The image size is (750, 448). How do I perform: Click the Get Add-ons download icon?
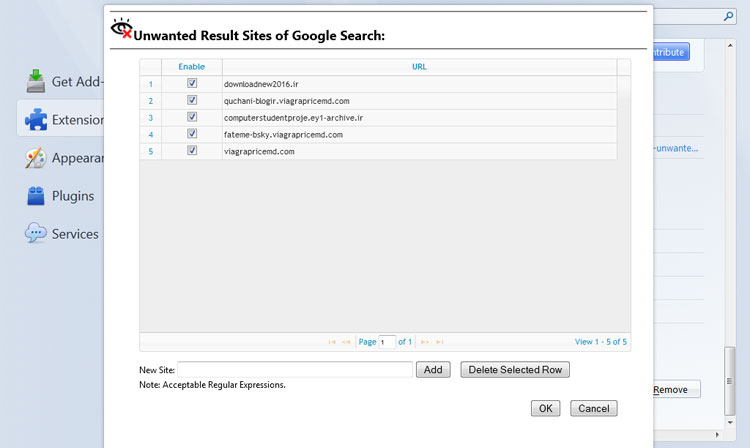[x=36, y=81]
